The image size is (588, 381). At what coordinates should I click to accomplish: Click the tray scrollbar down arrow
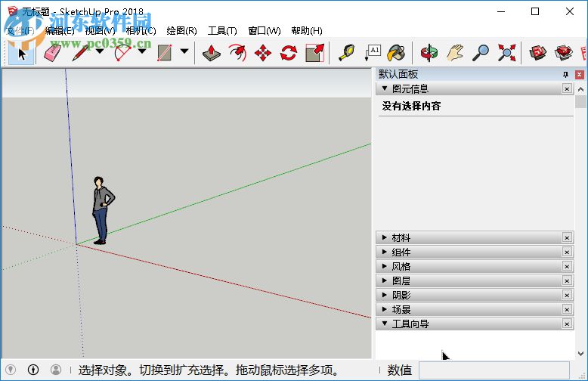coord(580,353)
